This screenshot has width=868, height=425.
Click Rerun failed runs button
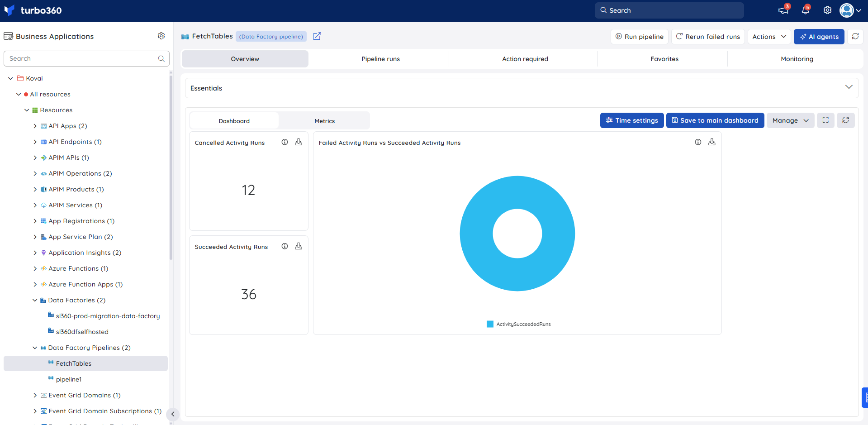click(708, 37)
